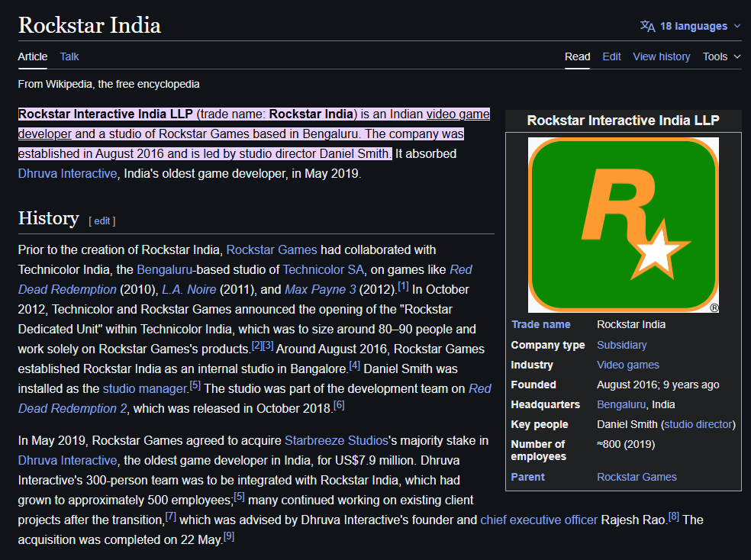Switch to the Talk tab
The width and height of the screenshot is (751, 560).
[x=69, y=56]
